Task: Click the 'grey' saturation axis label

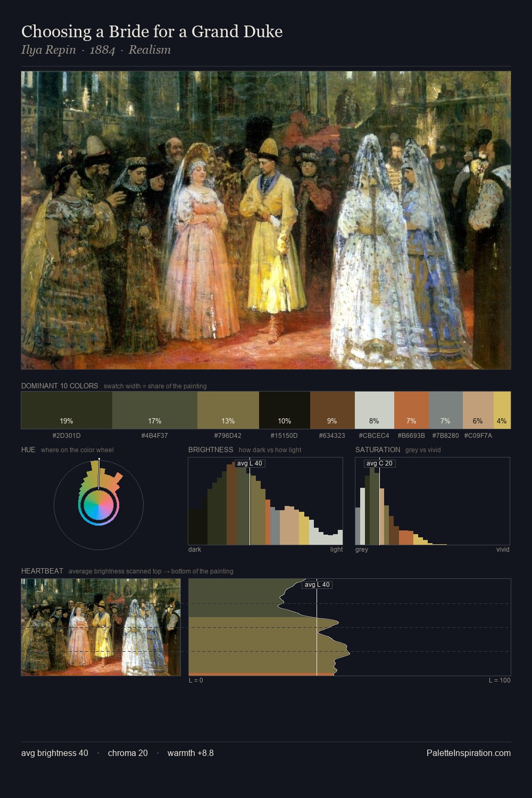Action: (x=362, y=550)
